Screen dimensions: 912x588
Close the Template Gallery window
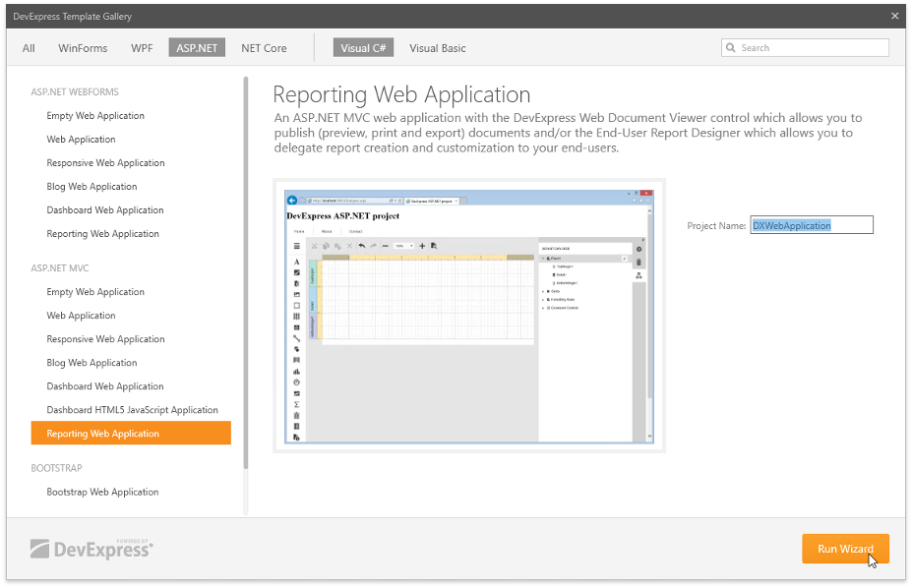[x=894, y=16]
